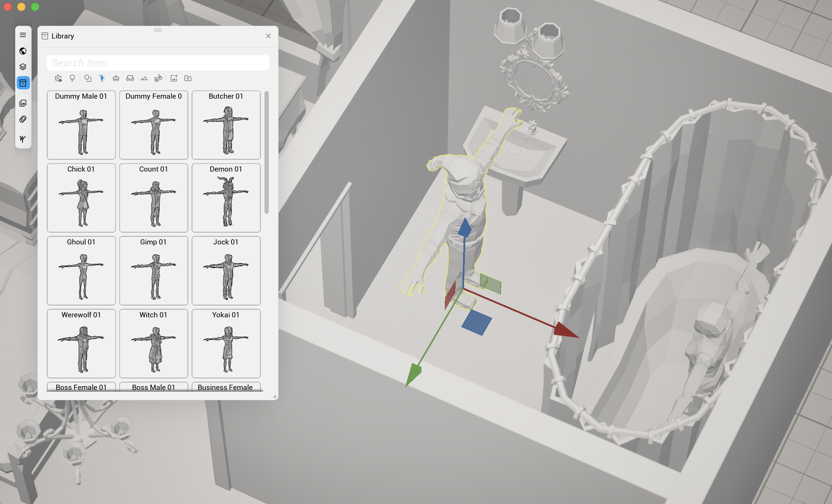
Task: Select the Count 01 character
Action: 154,198
